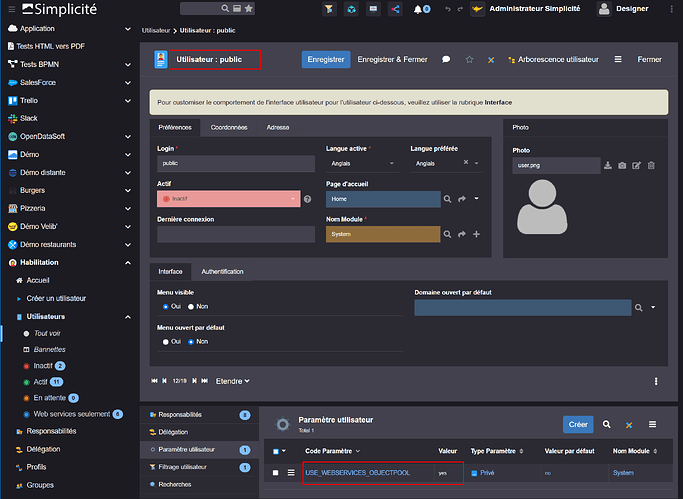Click the undo arrow in the header
683x499 pixels.
click(448, 9)
